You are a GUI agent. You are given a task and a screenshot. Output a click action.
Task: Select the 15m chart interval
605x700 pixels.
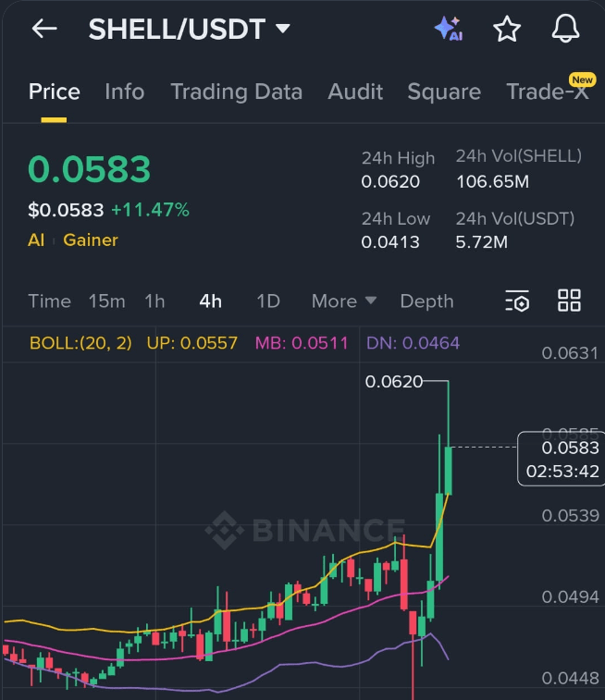(106, 301)
